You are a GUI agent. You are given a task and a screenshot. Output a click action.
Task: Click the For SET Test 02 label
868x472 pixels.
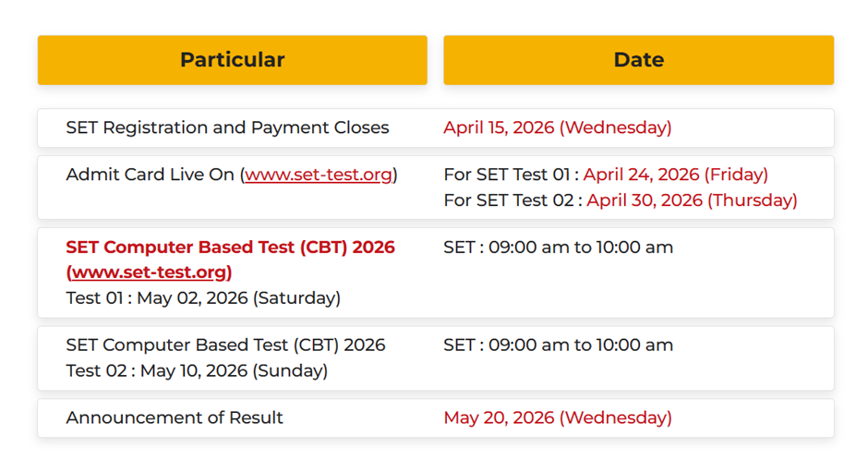pos(512,200)
